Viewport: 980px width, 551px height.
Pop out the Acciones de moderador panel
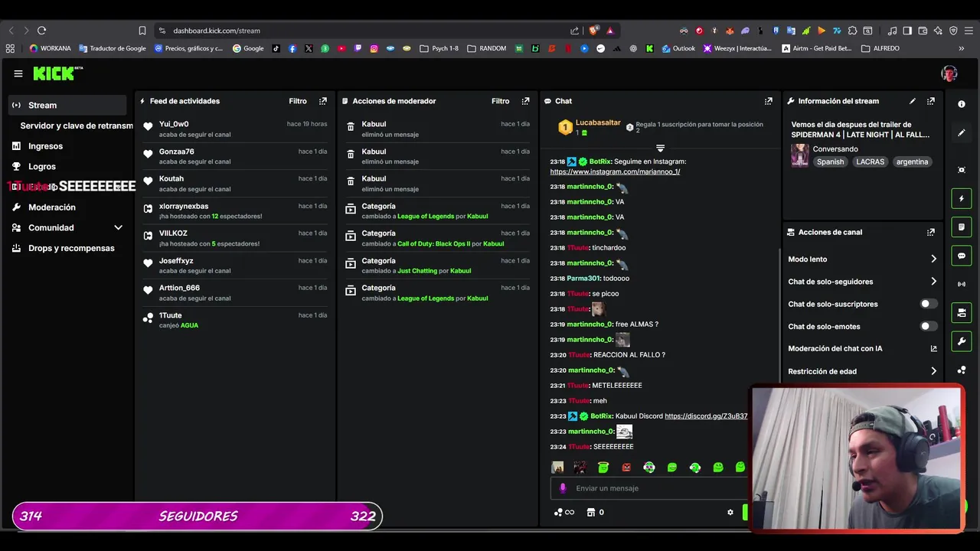pos(525,101)
